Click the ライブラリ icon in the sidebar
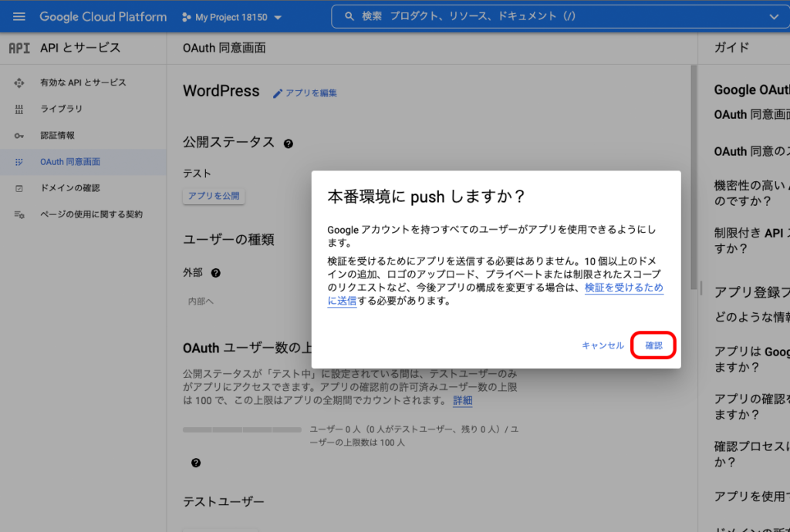Screen dimensions: 790x532 [x=19, y=109]
